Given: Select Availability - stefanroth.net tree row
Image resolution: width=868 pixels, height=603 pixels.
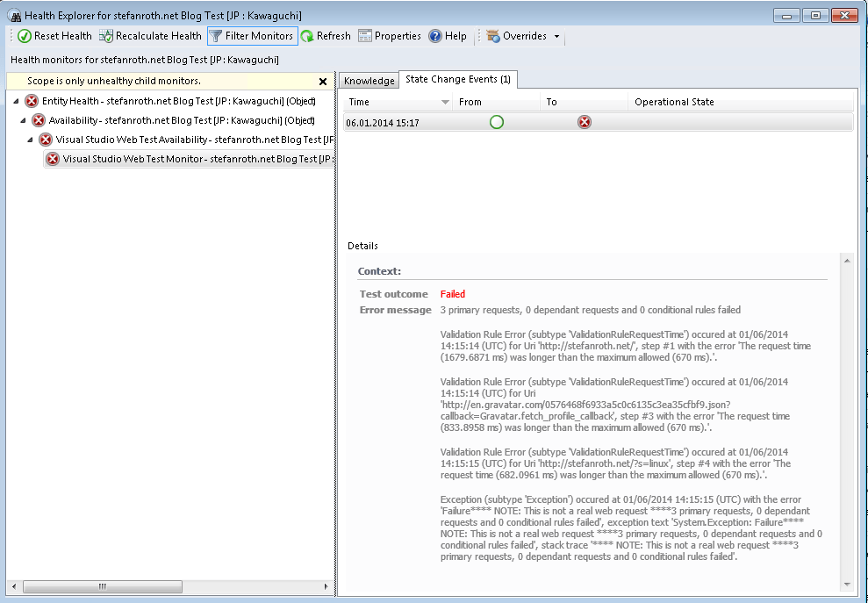Looking at the screenshot, I should pyautogui.click(x=182, y=120).
